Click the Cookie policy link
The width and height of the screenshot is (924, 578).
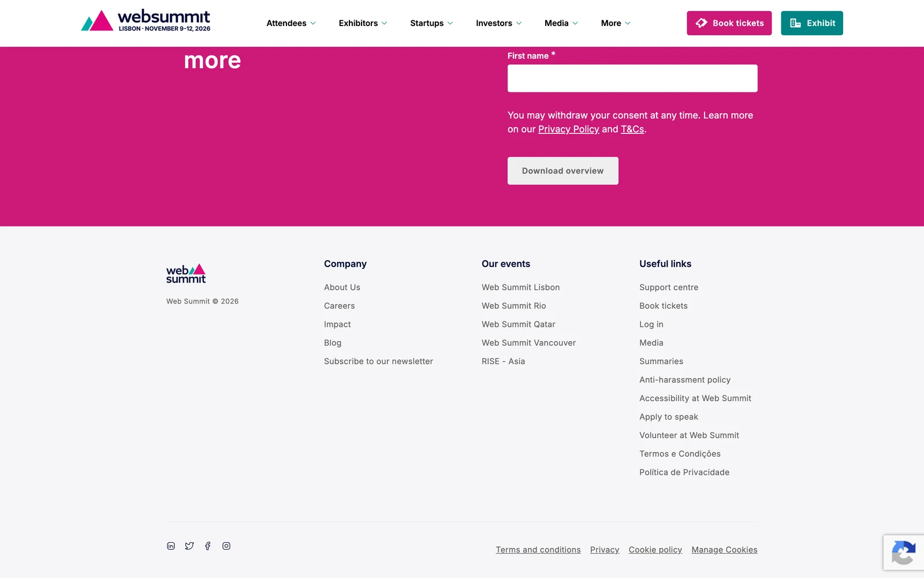click(x=655, y=550)
